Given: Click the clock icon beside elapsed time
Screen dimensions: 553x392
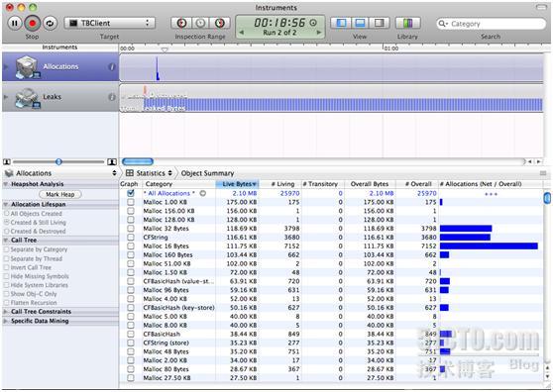Looking at the screenshot, I should click(x=313, y=23).
